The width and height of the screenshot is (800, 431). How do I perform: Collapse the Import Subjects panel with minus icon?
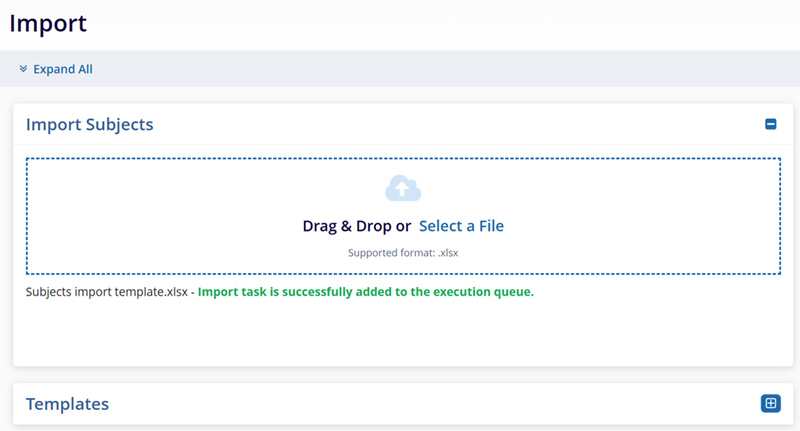tap(770, 124)
